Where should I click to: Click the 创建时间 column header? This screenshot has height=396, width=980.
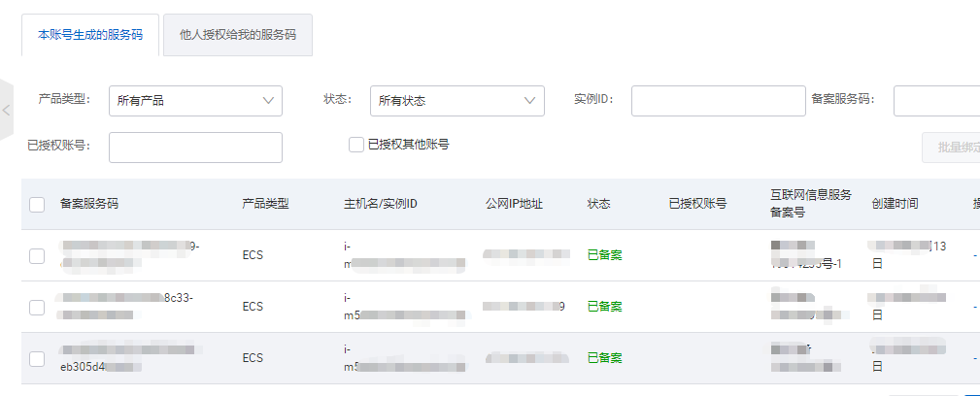[895, 204]
